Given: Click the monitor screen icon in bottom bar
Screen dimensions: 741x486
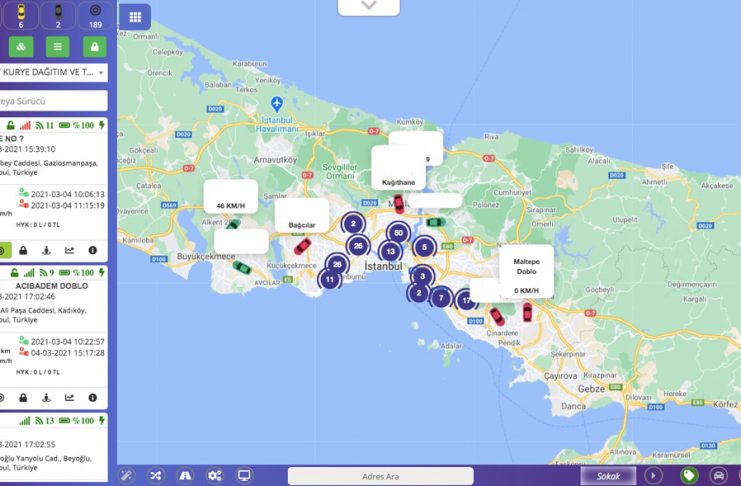Looking at the screenshot, I should [244, 475].
